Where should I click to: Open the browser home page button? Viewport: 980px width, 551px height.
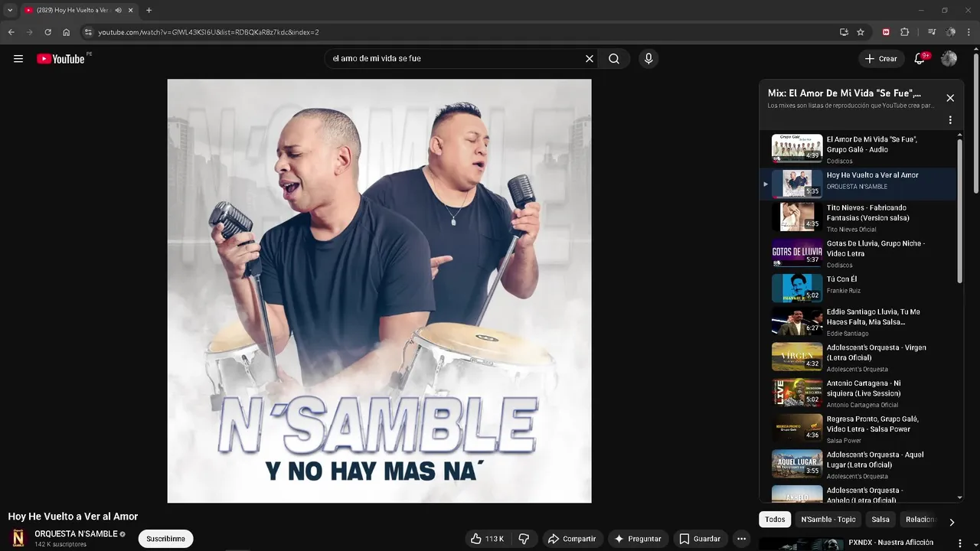tap(66, 32)
